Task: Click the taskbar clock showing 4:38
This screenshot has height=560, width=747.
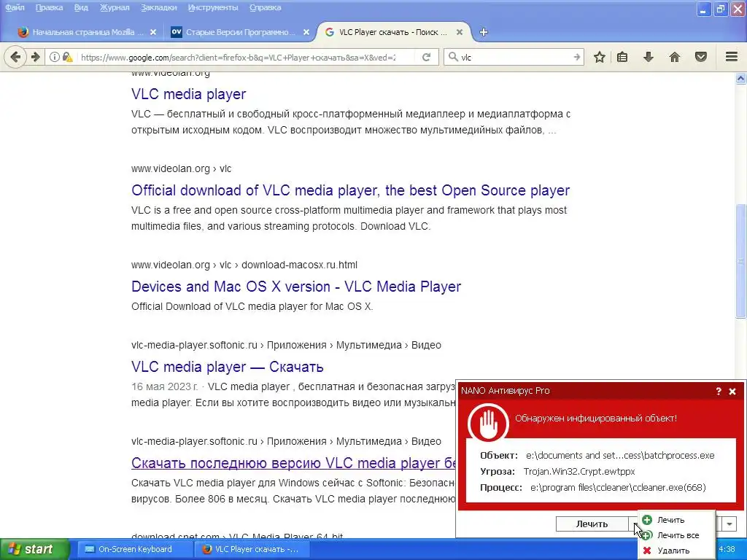Action: [727, 550]
